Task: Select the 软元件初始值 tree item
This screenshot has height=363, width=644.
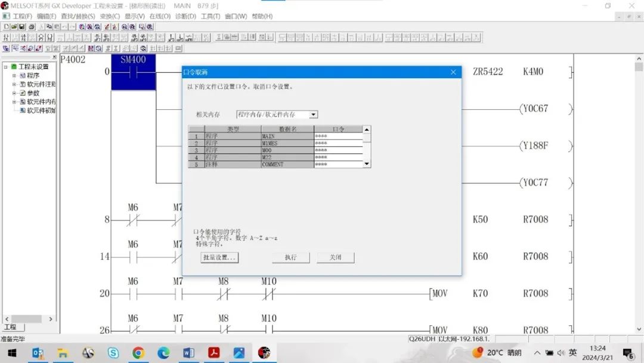Action: 41,110
